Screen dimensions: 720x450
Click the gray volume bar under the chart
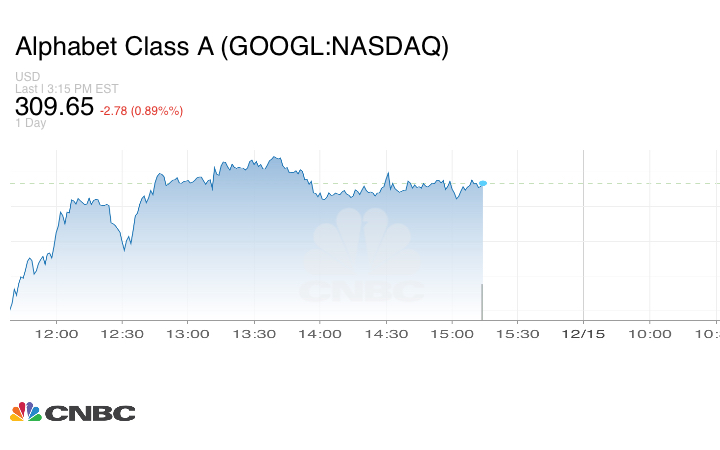click(483, 302)
